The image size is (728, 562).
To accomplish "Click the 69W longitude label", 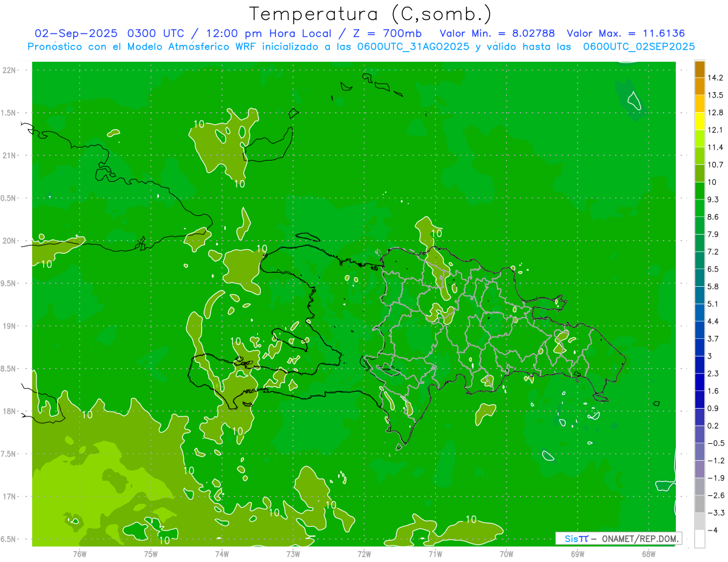I will pyautogui.click(x=577, y=554).
